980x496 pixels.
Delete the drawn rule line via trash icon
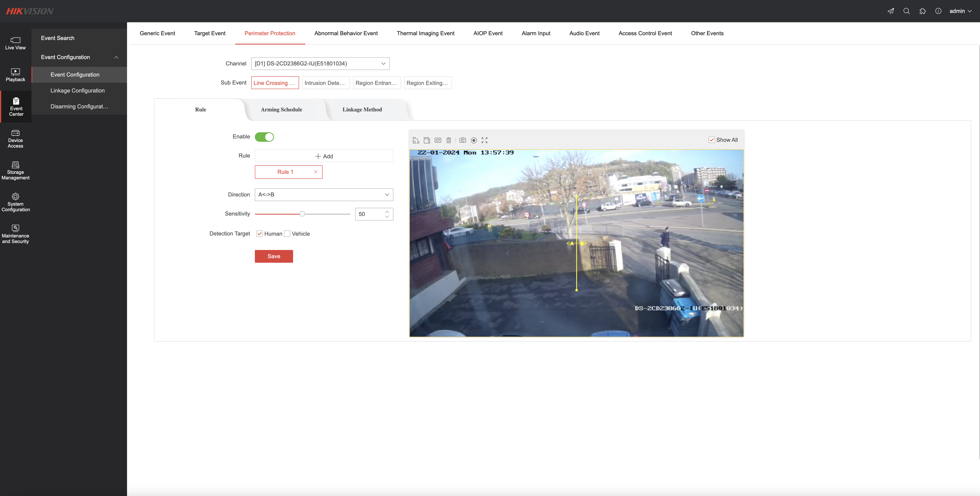[449, 140]
